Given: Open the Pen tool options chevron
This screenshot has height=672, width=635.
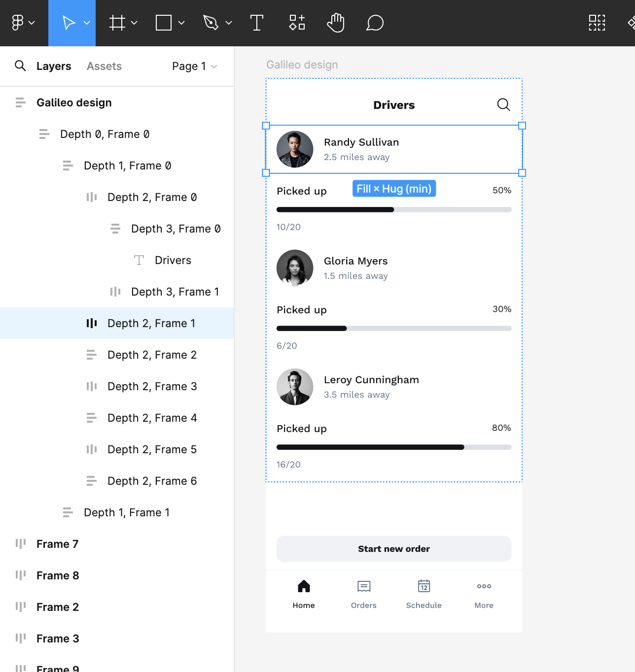Looking at the screenshot, I should 229,23.
